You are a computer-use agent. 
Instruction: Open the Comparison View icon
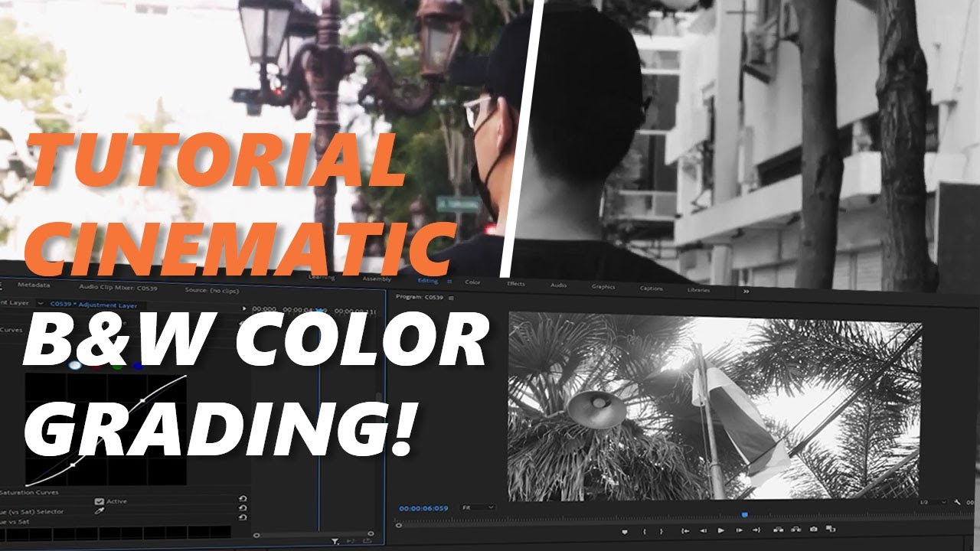click(x=831, y=529)
